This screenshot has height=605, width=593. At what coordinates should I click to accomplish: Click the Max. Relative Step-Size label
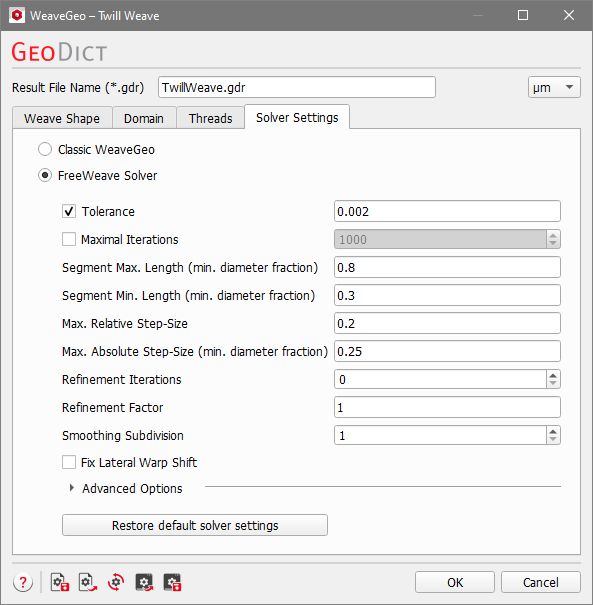125,323
